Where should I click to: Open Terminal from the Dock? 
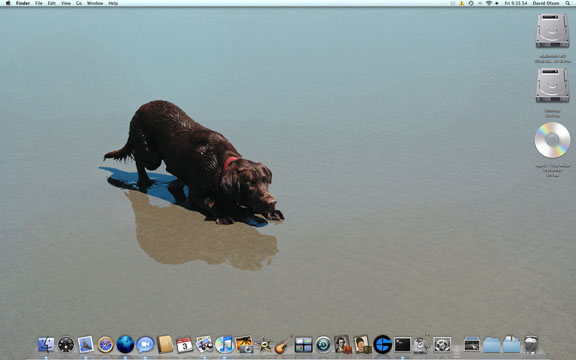tap(402, 345)
